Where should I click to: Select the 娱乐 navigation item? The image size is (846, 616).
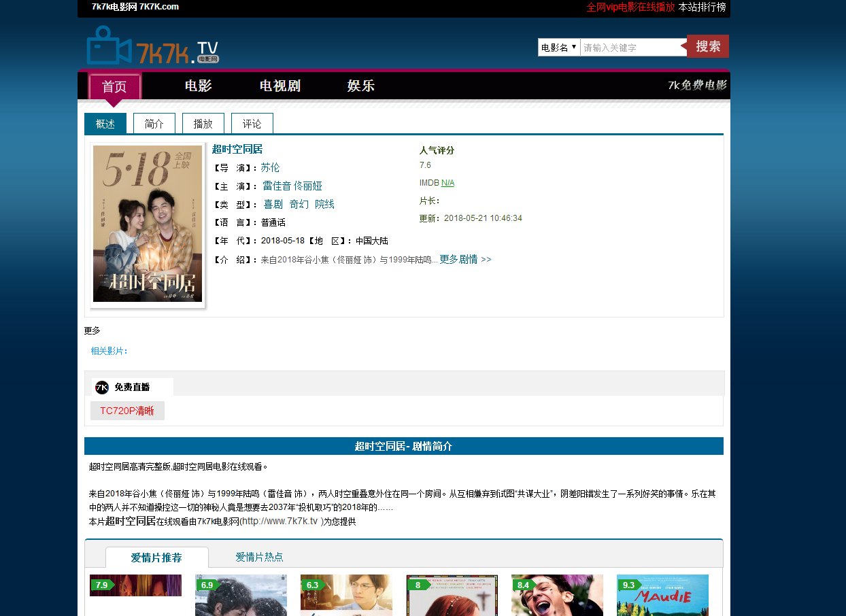pos(361,86)
